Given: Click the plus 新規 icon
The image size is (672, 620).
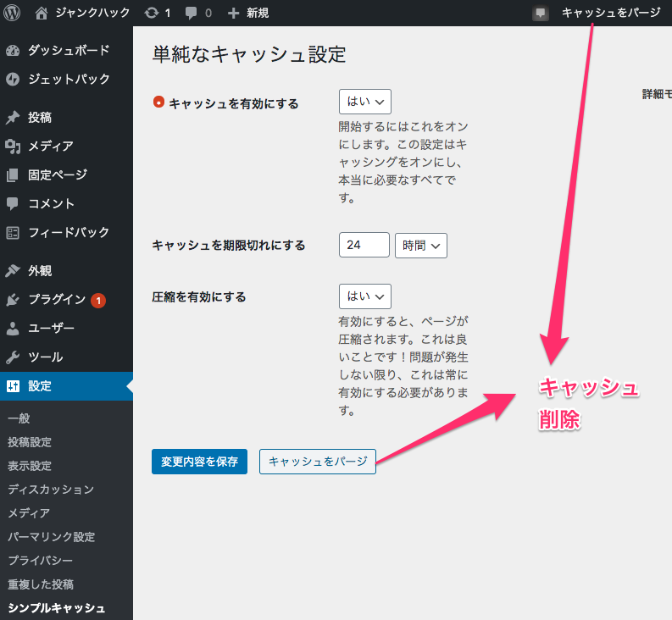Looking at the screenshot, I should (x=234, y=13).
